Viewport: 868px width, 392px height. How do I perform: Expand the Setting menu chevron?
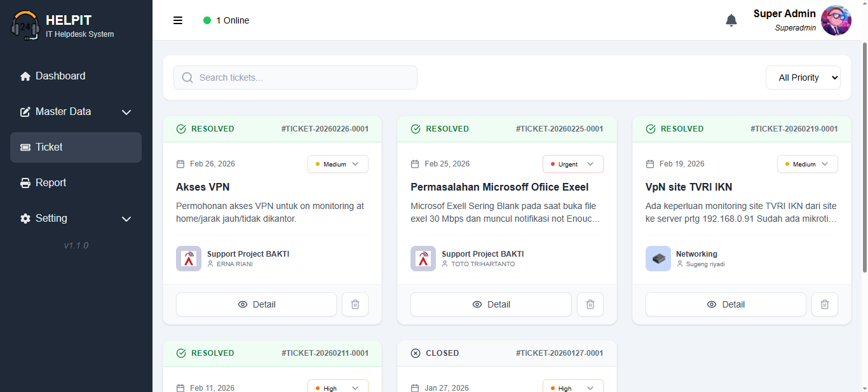[x=126, y=219]
